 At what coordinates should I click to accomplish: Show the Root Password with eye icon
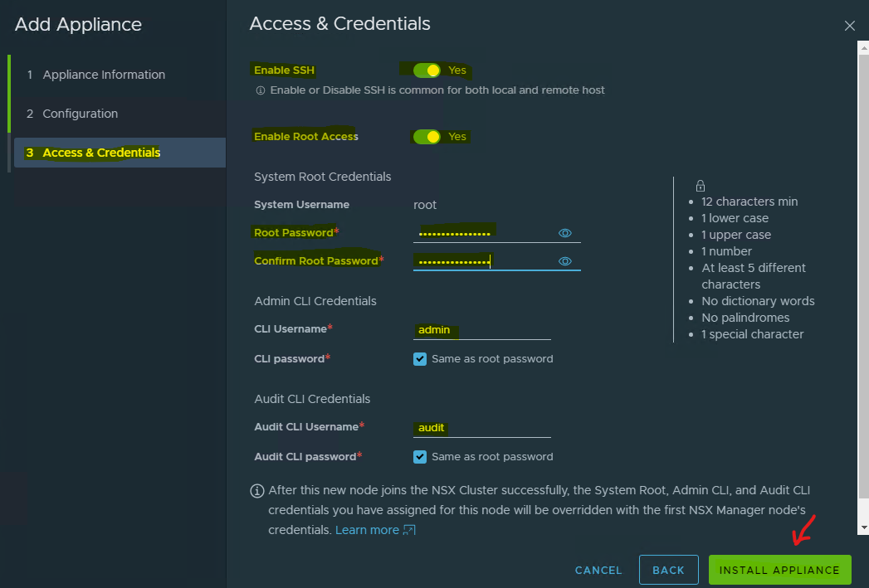click(565, 233)
